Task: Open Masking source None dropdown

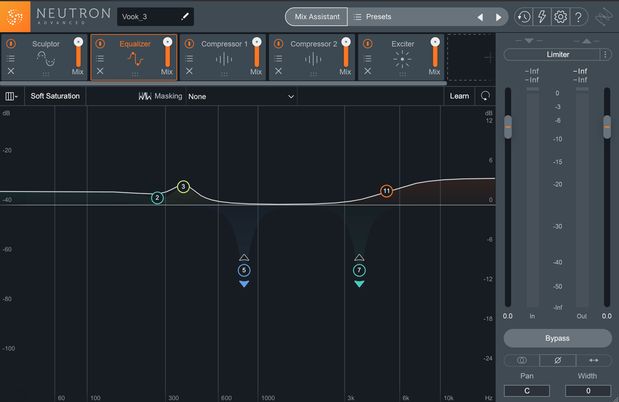Action: [241, 96]
